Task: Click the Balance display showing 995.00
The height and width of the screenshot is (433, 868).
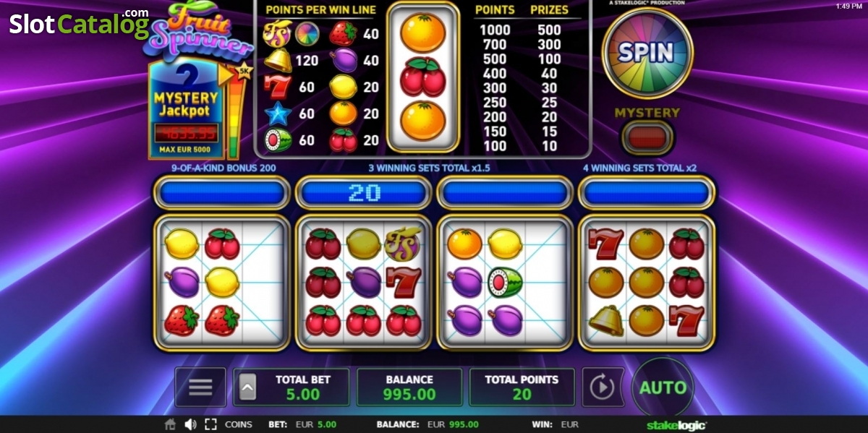Action: [409, 387]
